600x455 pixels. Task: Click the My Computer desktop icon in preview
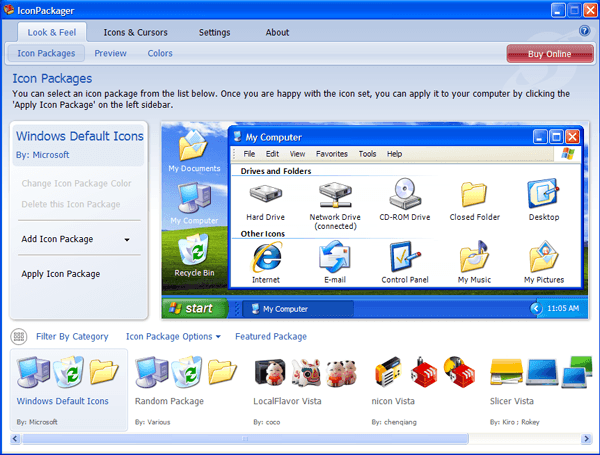coord(194,198)
